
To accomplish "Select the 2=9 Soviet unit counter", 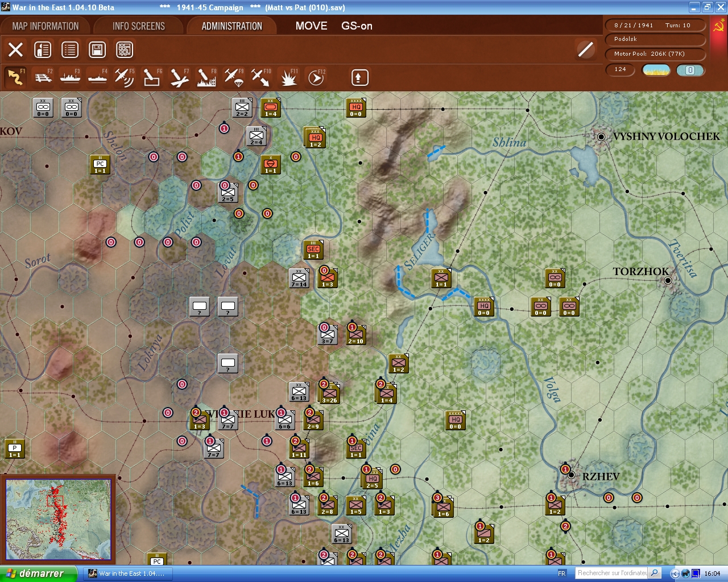I will (x=313, y=421).
